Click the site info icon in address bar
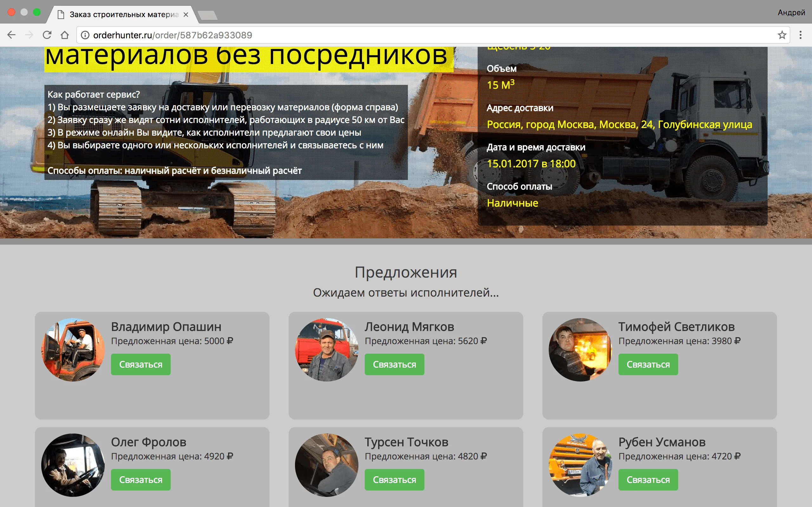The image size is (812, 507). [85, 35]
